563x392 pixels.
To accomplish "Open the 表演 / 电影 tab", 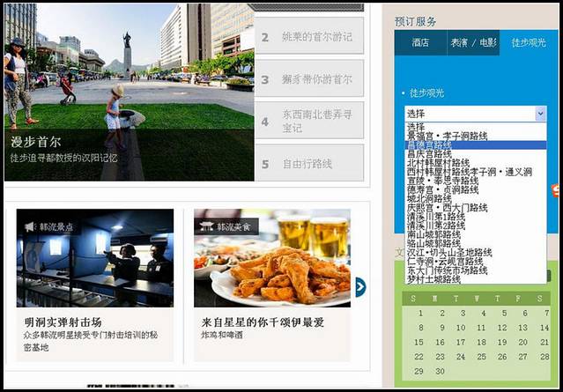I will pos(473,41).
